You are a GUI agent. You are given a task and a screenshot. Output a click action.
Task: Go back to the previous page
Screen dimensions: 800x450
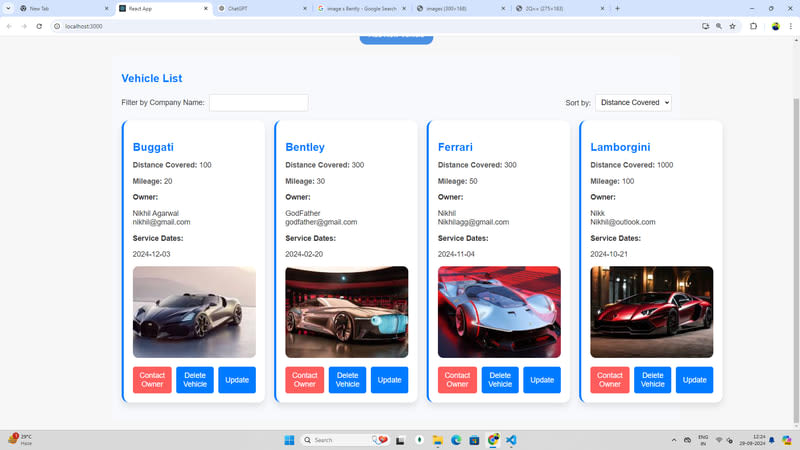click(x=9, y=26)
